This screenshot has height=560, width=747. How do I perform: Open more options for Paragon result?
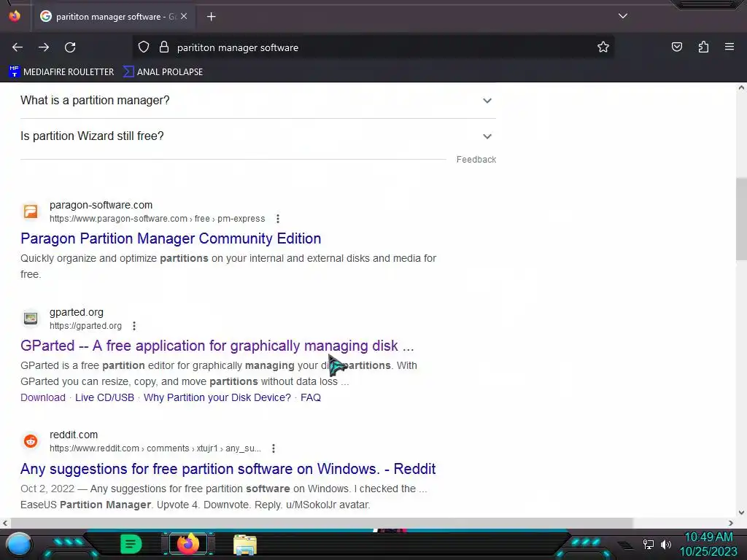tap(278, 219)
